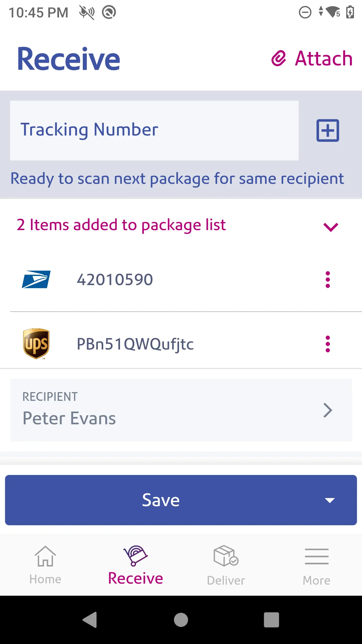Open options for package 42010590
362x644 pixels.
coord(327,279)
